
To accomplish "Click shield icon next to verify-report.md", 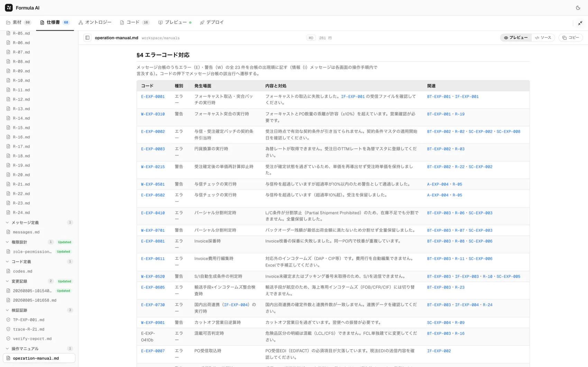I will tap(8, 339).
